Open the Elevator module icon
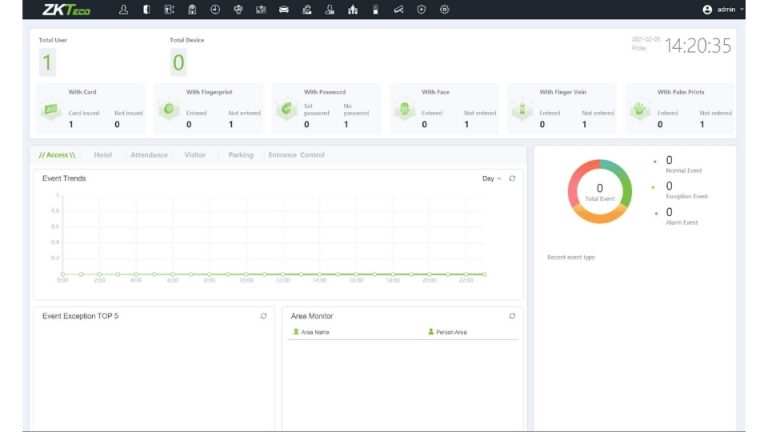The height and width of the screenshot is (432, 768). 169,9
